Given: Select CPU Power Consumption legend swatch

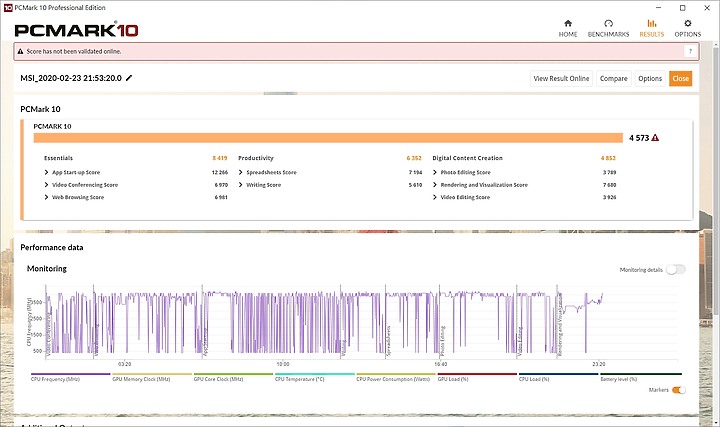Looking at the screenshot, I should click(396, 374).
